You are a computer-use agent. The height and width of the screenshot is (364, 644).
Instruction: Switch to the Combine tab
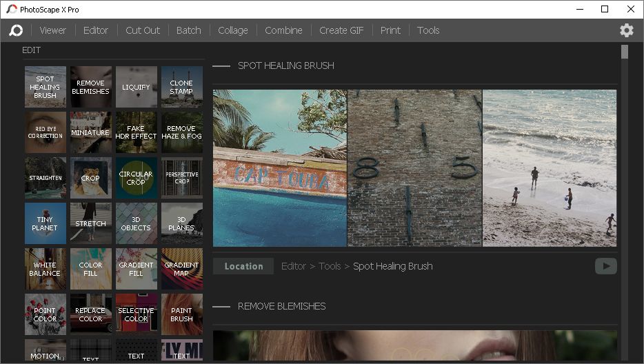coord(283,30)
